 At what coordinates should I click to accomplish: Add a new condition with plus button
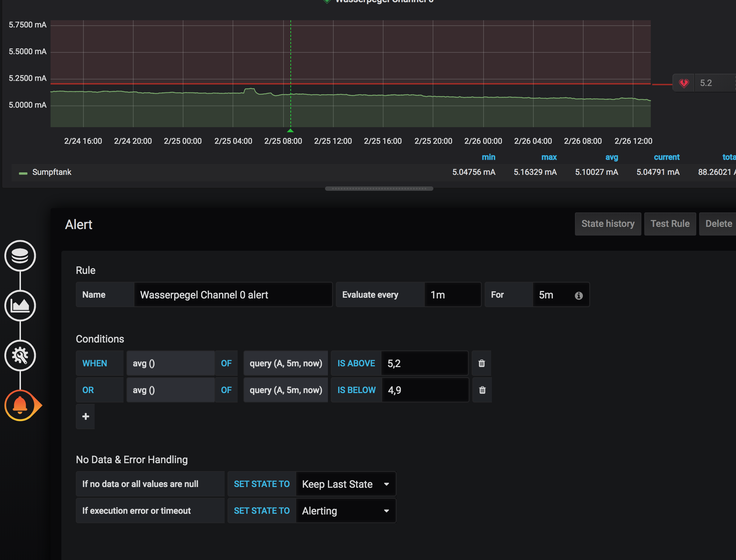click(86, 417)
